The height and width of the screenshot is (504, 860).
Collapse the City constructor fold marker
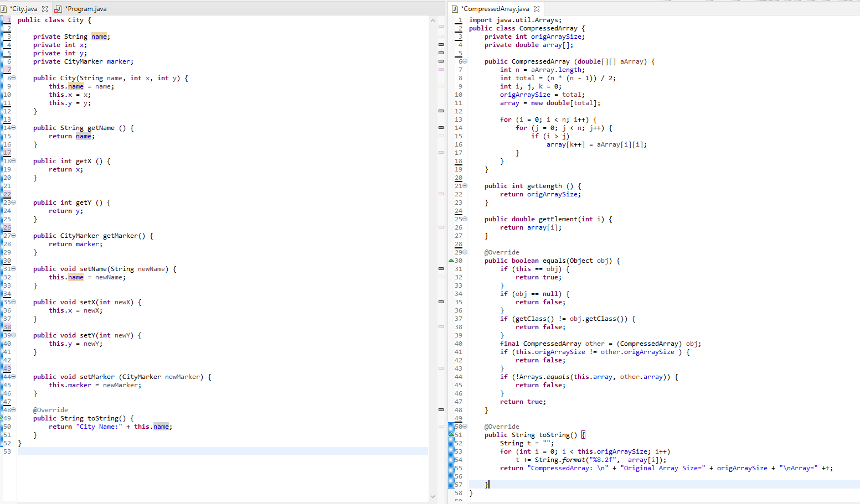[13, 77]
